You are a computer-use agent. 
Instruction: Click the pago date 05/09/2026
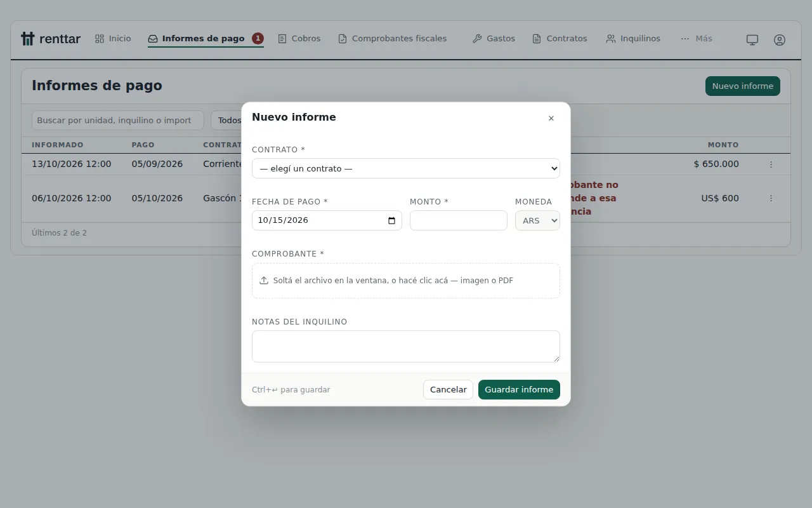[x=157, y=164]
